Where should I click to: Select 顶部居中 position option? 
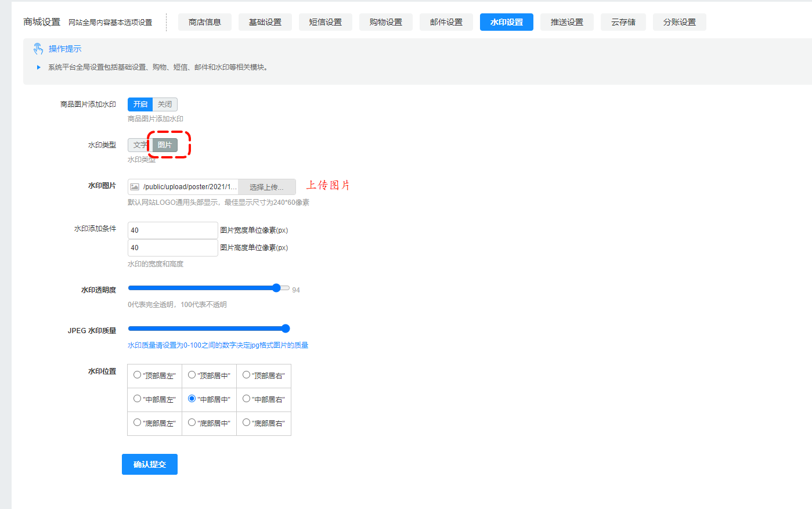[x=192, y=375]
